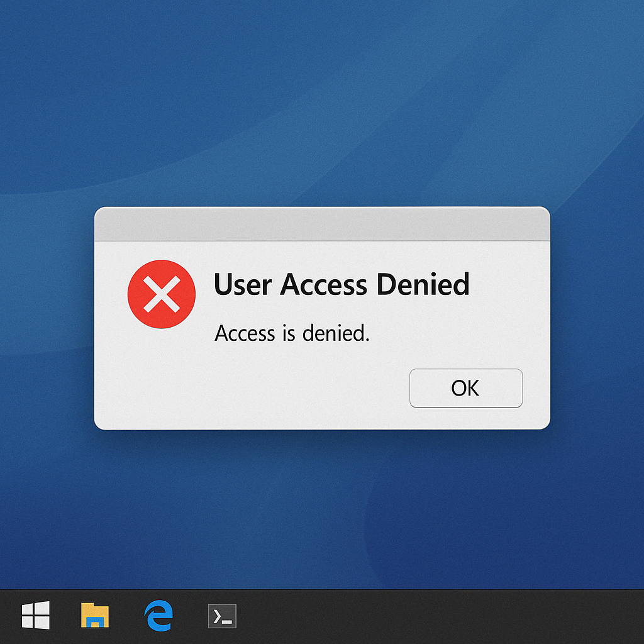The height and width of the screenshot is (644, 644).
Task: Click the word "Access" in the bold heading
Action: (323, 285)
